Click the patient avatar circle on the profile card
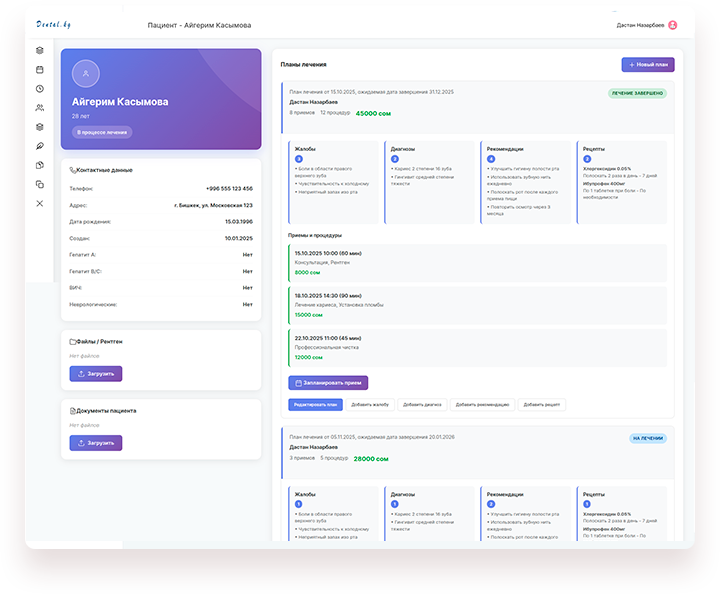 tap(86, 73)
